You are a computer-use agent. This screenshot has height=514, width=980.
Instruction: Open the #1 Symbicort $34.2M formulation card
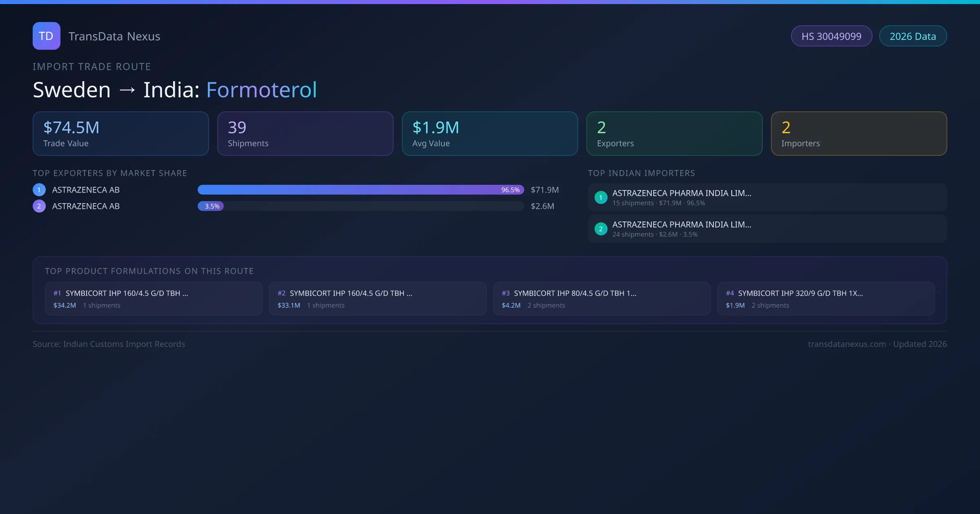click(x=153, y=299)
